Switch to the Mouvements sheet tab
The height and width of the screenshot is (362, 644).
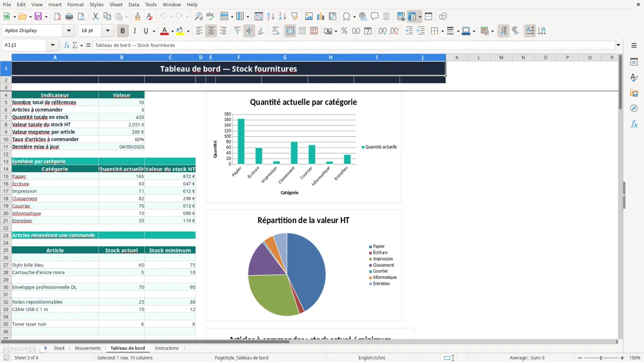(x=87, y=348)
